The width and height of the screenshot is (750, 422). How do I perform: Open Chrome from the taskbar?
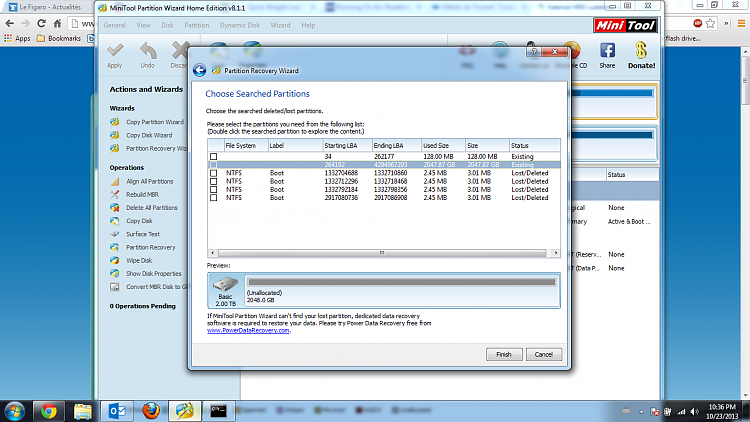click(48, 411)
